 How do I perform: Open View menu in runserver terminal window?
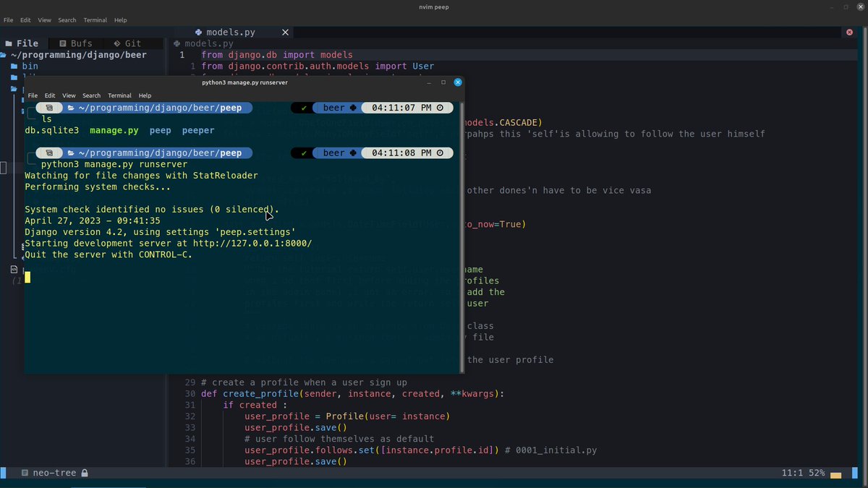[69, 95]
